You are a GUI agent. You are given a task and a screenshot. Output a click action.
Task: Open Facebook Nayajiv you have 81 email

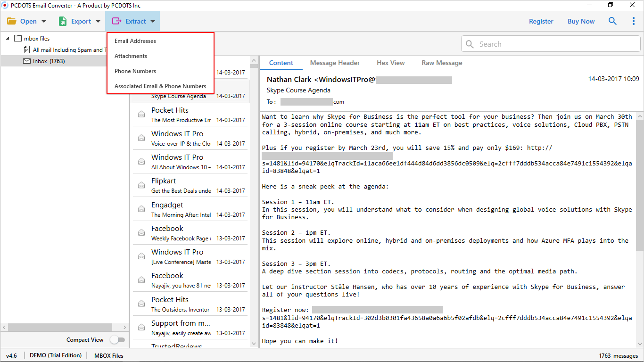click(190, 280)
